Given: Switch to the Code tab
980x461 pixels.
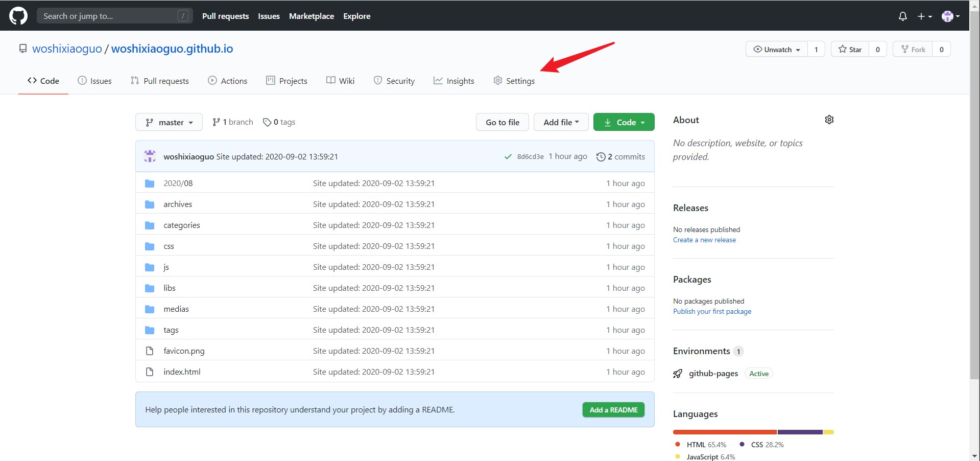Looking at the screenshot, I should pyautogui.click(x=43, y=81).
